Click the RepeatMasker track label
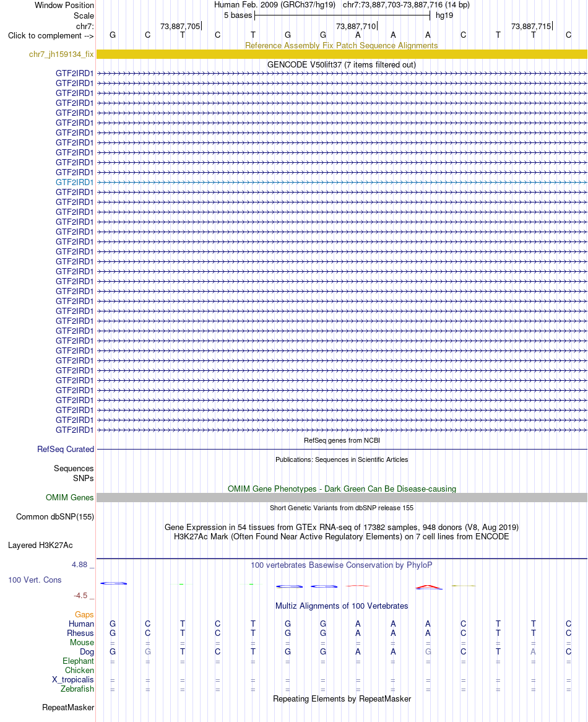This screenshot has height=722, width=588. (68, 708)
